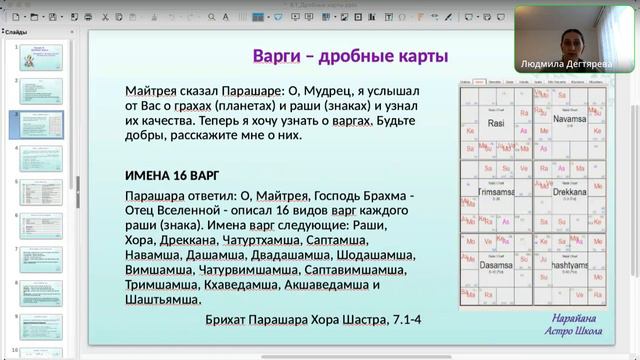
Task: Click the Display Views icon
Action: (x=258, y=17)
